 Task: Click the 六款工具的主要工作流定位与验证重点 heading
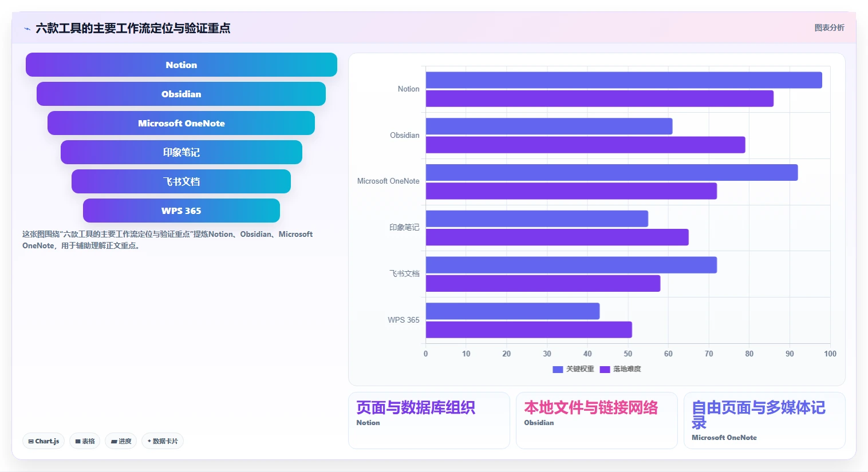(133, 28)
